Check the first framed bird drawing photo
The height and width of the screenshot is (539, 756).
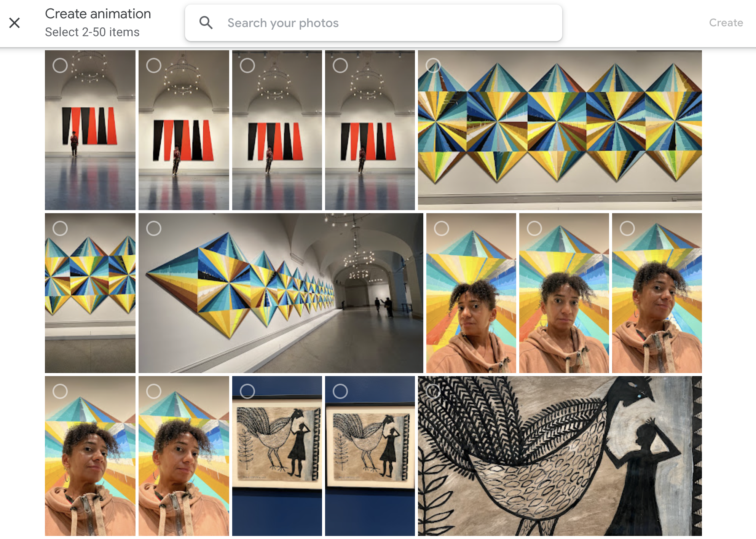[x=247, y=391]
